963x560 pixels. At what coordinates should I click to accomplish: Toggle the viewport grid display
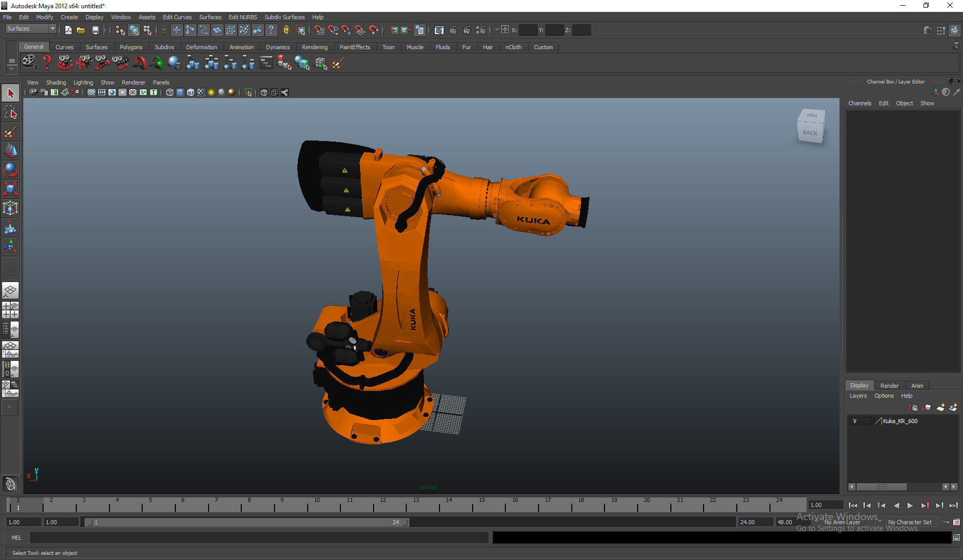(x=91, y=92)
